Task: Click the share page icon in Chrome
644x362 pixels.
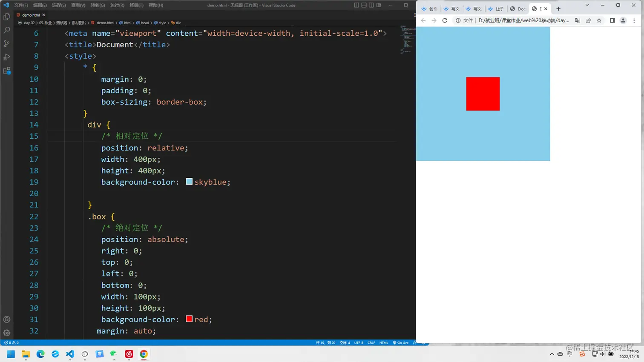Action: pos(588,20)
